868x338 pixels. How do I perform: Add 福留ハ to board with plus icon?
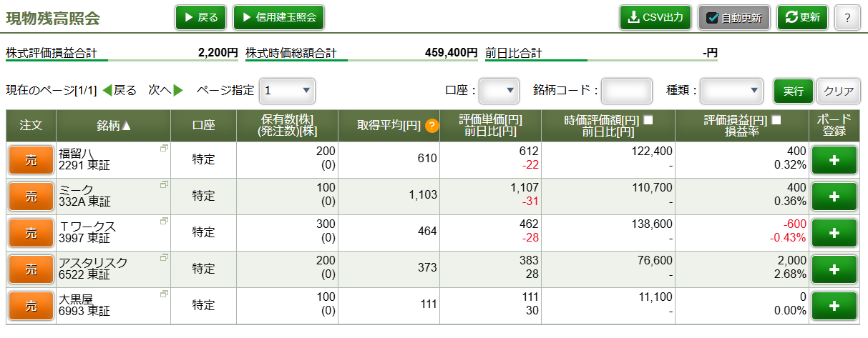(x=834, y=160)
